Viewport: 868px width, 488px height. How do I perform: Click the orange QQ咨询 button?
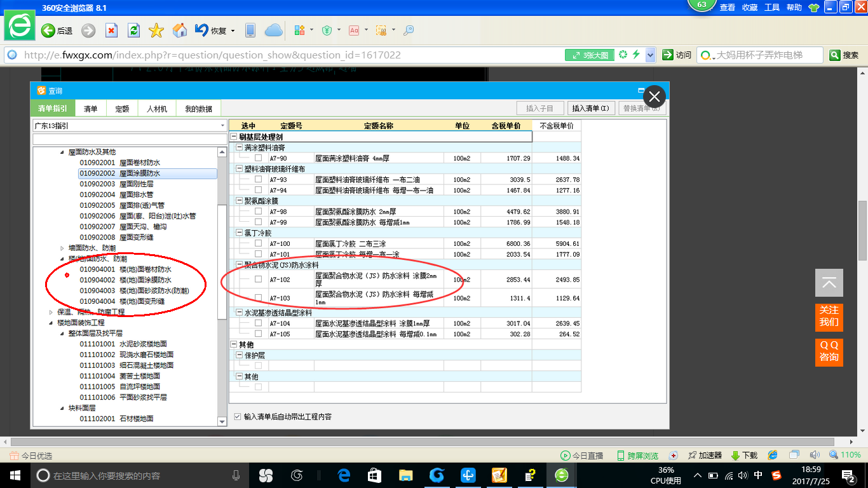829,352
